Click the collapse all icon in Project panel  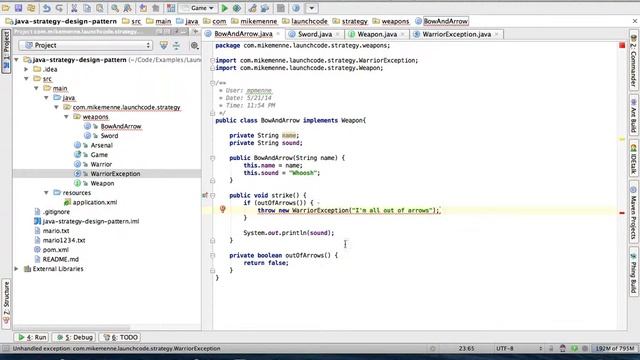[x=176, y=45]
